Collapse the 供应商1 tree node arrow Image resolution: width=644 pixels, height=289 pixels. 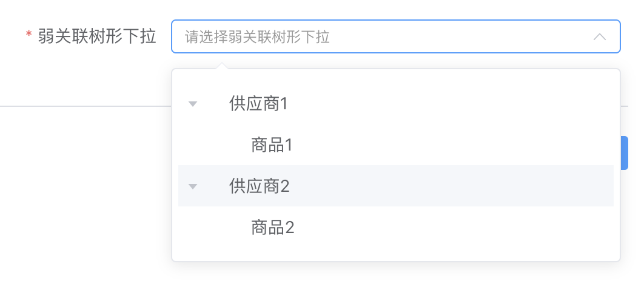pyautogui.click(x=193, y=104)
